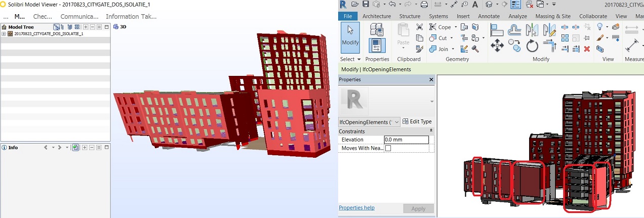Viewport: 644px width, 218px height.
Task: Select the Offset tool in Modify panel
Action: [x=514, y=30]
